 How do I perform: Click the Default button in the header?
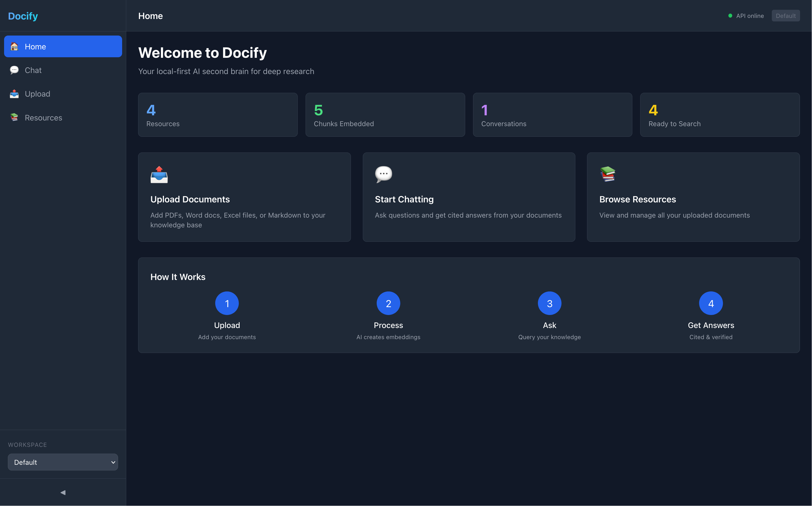point(786,16)
